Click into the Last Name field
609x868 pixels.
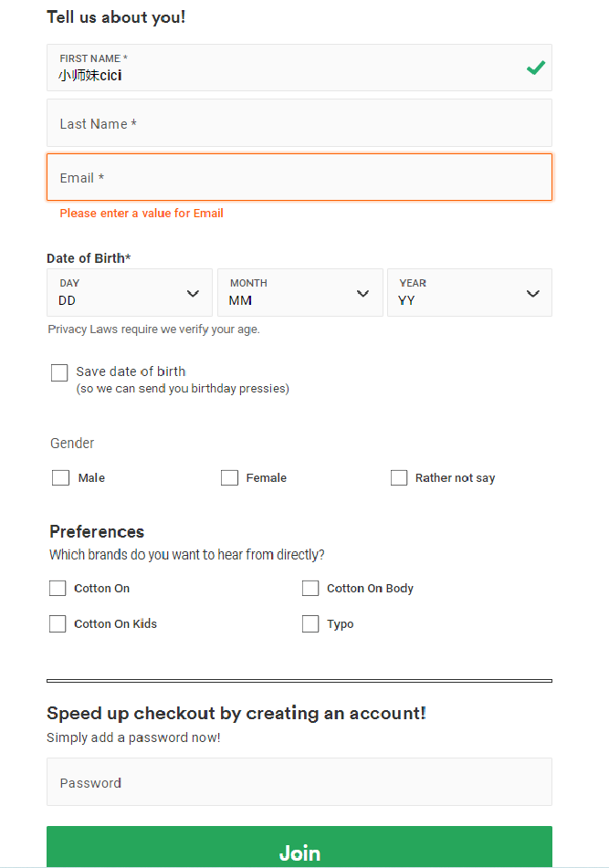coord(299,123)
